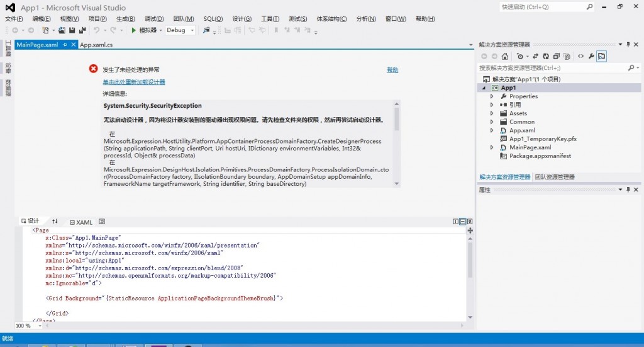
Task: Click the Redo toolbar icon
Action: click(x=113, y=30)
